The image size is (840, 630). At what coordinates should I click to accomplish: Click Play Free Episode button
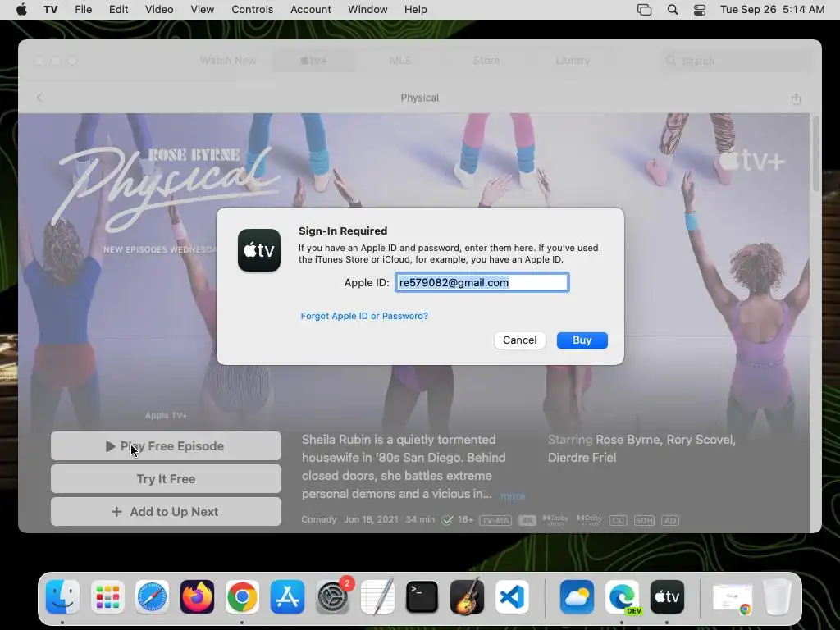[x=166, y=446]
